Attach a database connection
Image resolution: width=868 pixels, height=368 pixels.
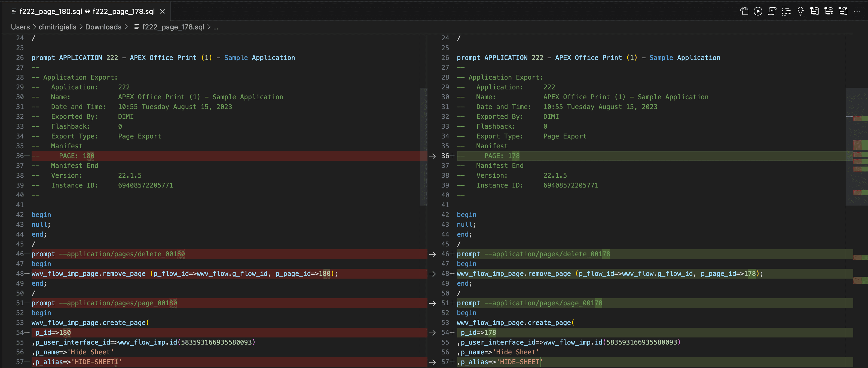tap(815, 11)
